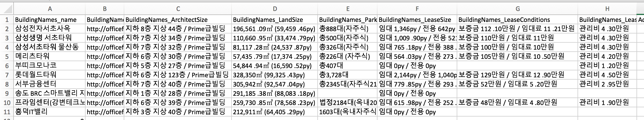The image size is (644, 120).
Task: Click cell 삼성전자서초사옥
Action: [50, 29]
